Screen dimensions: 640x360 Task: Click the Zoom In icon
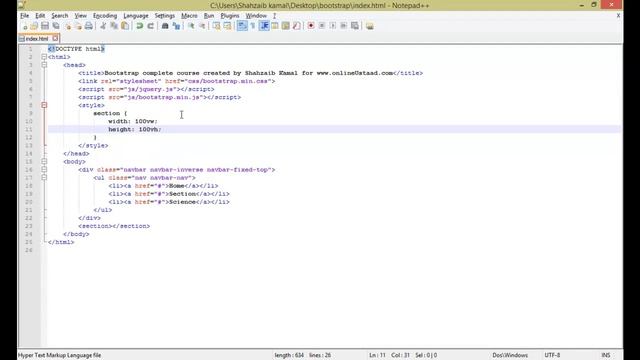click(191, 26)
